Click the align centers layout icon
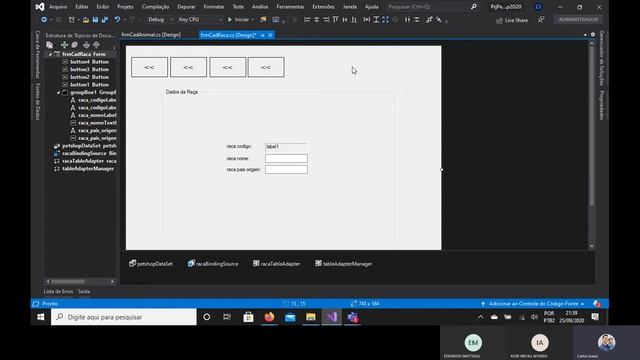Viewport: 640px width, 360px height. (x=316, y=20)
